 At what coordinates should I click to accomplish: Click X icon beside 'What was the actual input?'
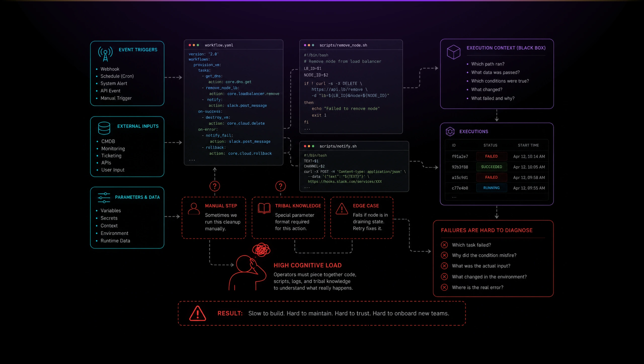(x=444, y=266)
